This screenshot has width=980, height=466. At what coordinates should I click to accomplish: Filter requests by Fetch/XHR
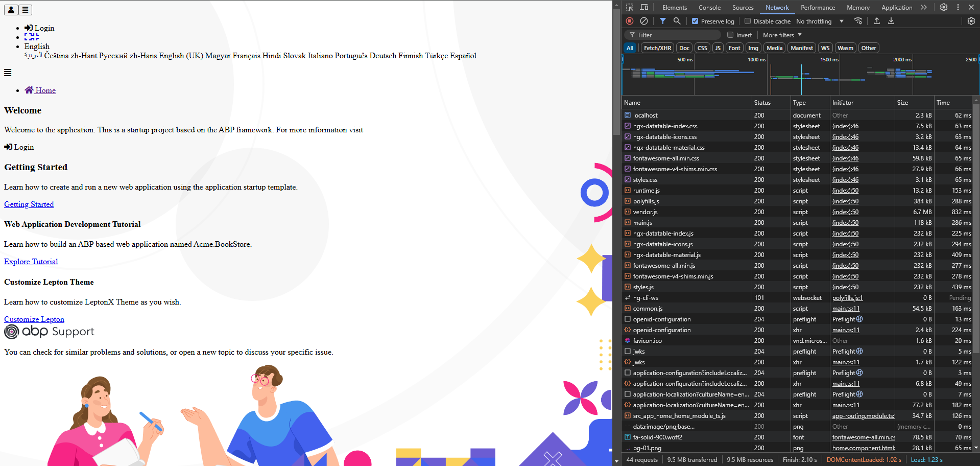point(657,48)
